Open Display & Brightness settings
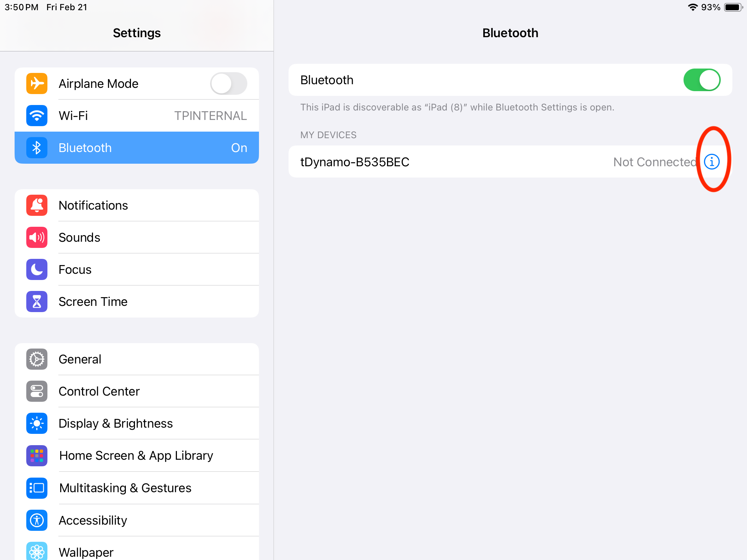 pyautogui.click(x=116, y=423)
